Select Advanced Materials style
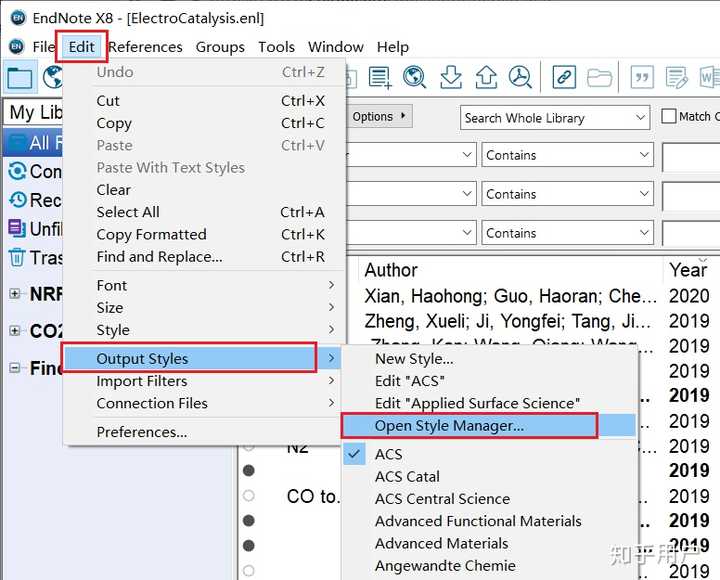This screenshot has height=580, width=720. [x=489, y=543]
